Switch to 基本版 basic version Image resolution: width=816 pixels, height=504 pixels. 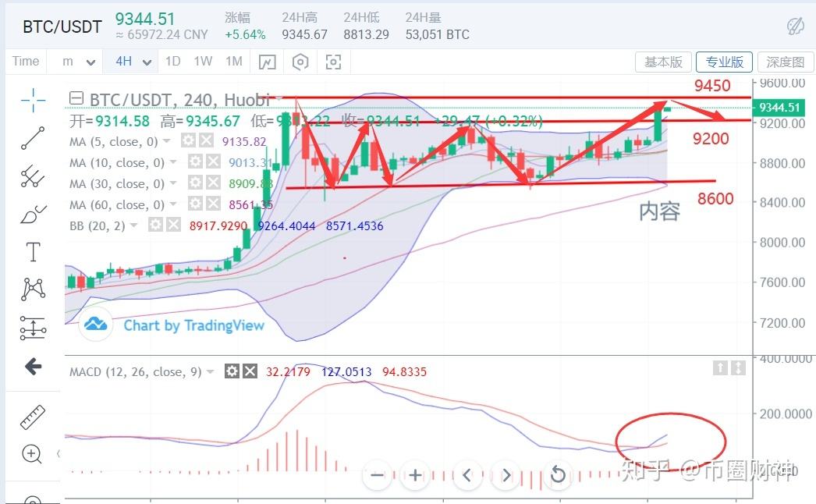click(x=663, y=62)
